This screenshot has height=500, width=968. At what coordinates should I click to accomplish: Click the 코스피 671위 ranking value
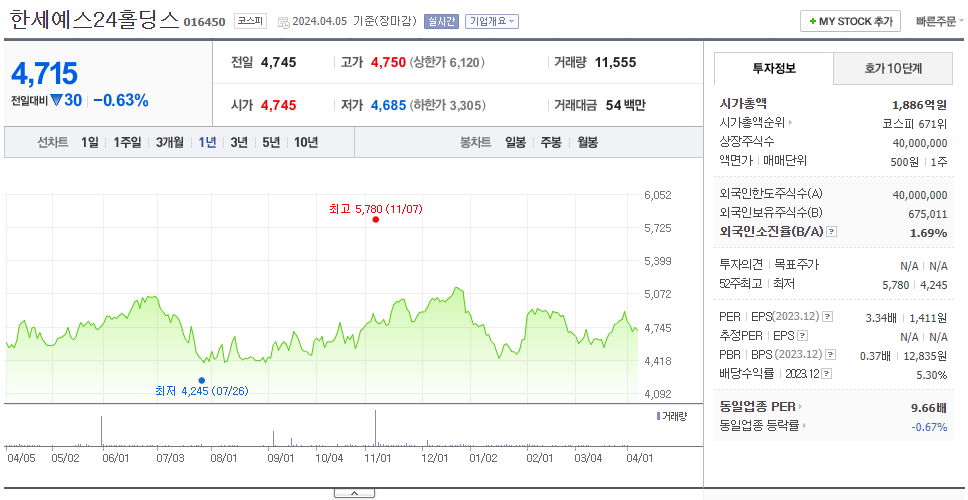[915, 123]
